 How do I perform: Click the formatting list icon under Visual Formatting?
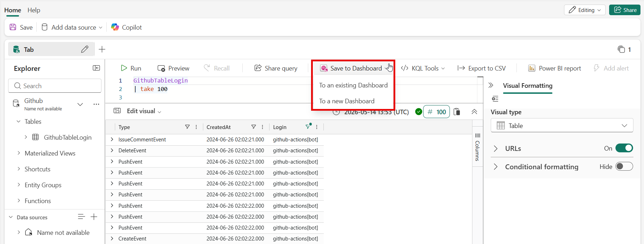495,99
